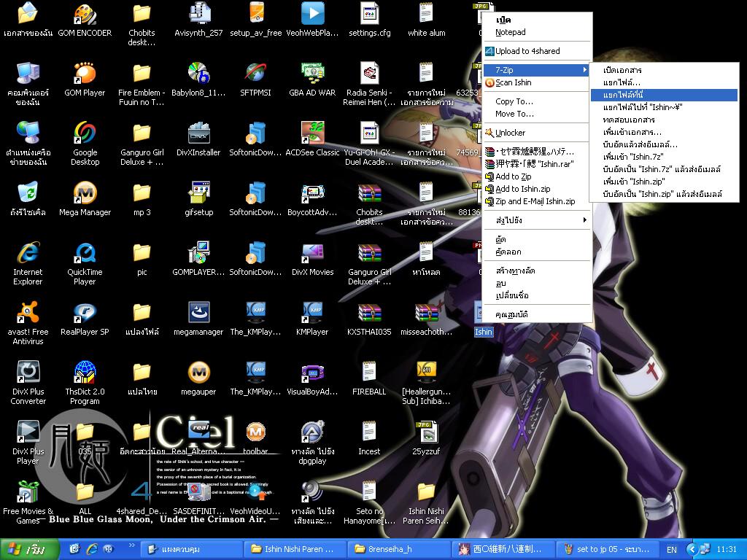The image size is (747, 560).
Task: Click the EN language indicator
Action: 672,549
